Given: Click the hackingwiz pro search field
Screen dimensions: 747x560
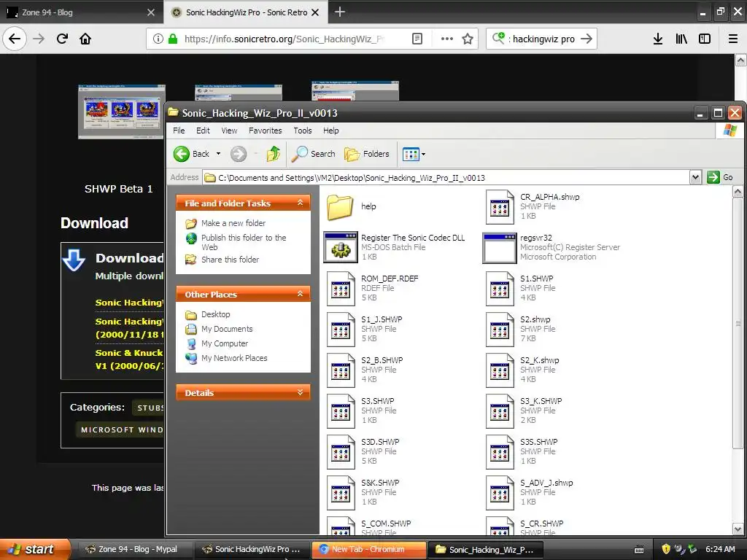Looking at the screenshot, I should coord(543,39).
